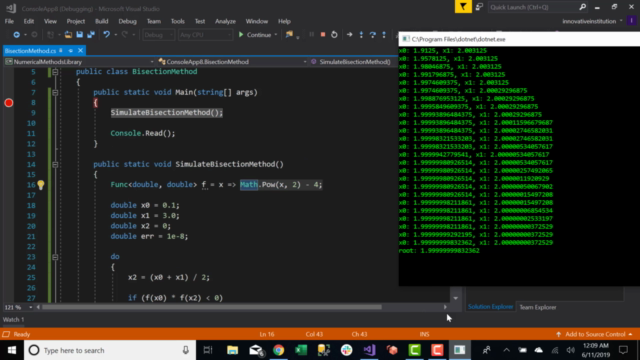Screen dimensions: 640x360
Task: Click the Step Over toolbar icon
Action: (x=373, y=35)
